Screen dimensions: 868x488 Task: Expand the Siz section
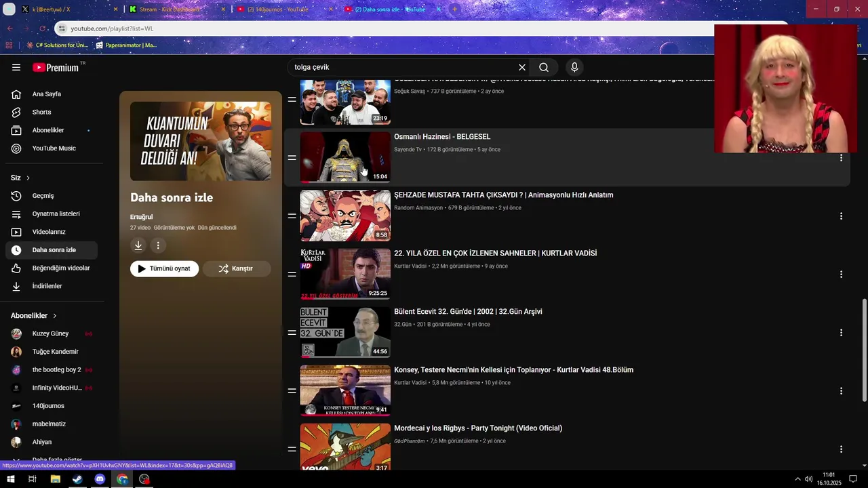tap(20, 178)
